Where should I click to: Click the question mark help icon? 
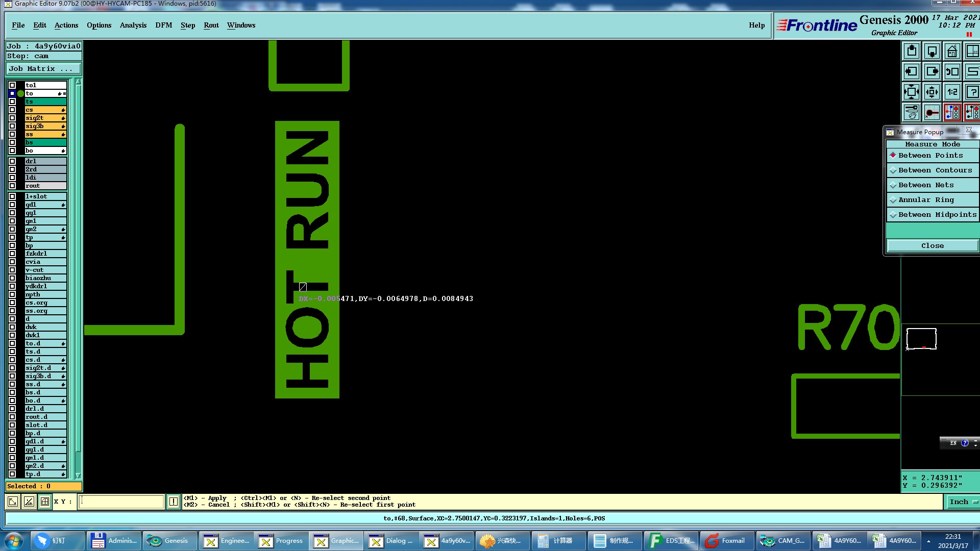972,92
